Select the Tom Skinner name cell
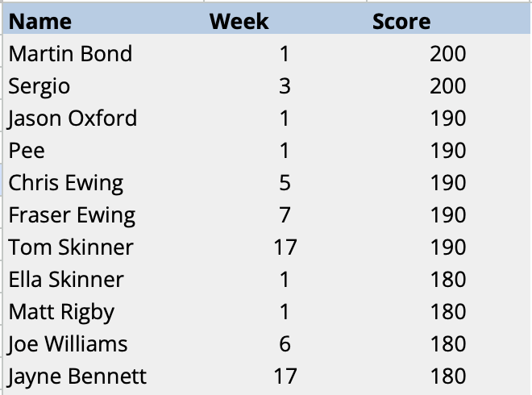Image resolution: width=532 pixels, height=395 pixels. [x=71, y=247]
